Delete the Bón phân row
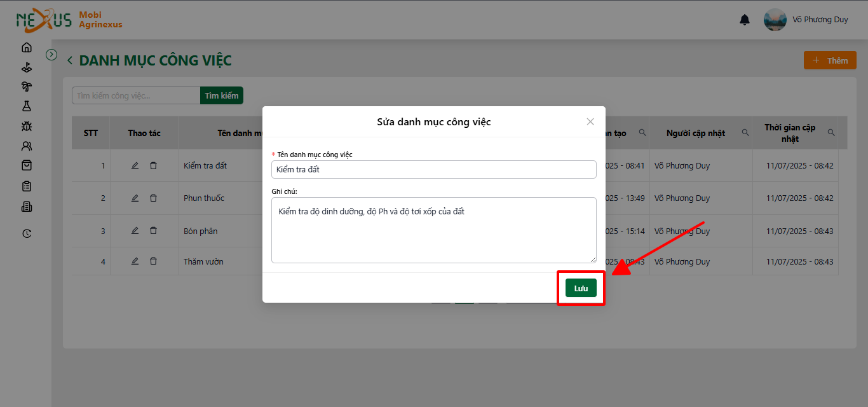The width and height of the screenshot is (868, 407). click(153, 231)
